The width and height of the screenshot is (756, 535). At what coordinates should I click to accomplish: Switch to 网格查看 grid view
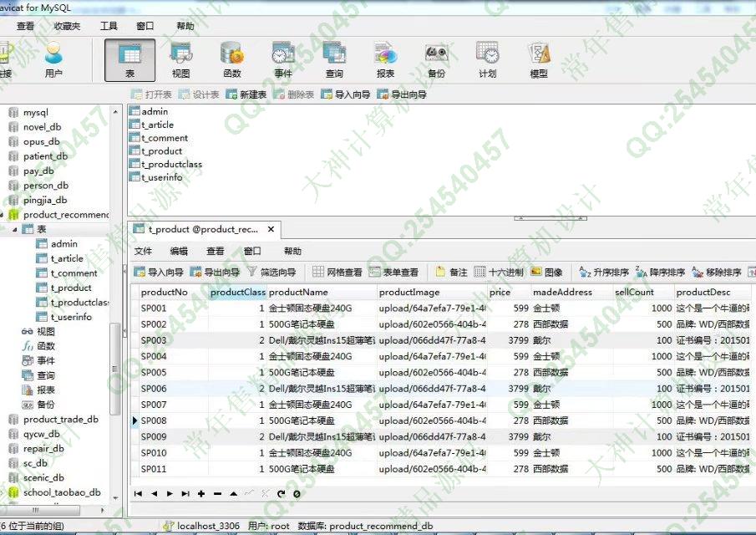click(x=337, y=272)
